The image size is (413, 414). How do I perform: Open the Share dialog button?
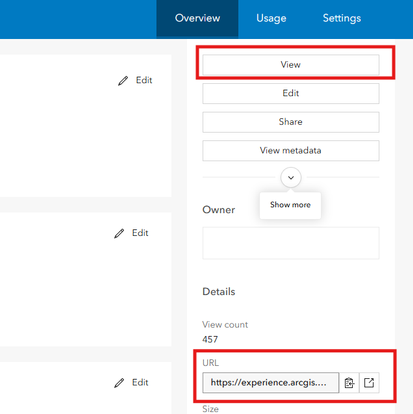click(291, 122)
